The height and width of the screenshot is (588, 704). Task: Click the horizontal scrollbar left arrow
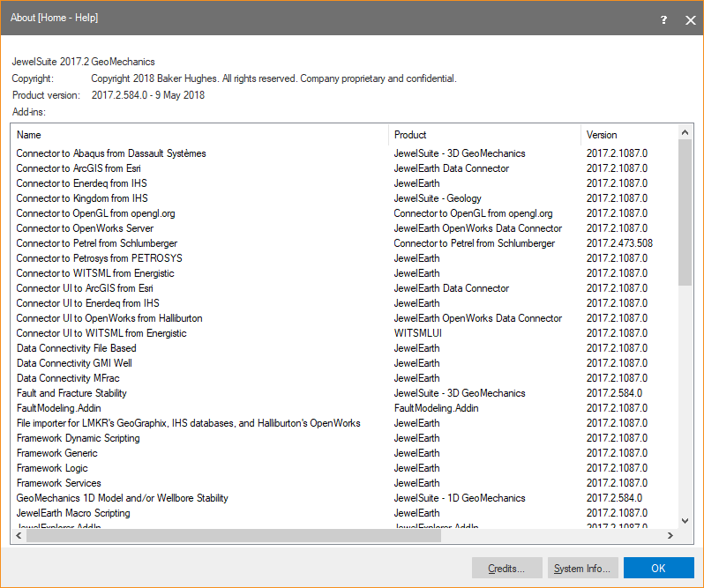19,535
